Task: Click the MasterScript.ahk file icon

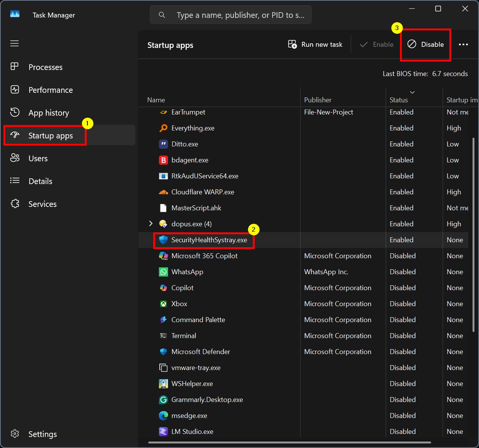Action: (x=163, y=208)
